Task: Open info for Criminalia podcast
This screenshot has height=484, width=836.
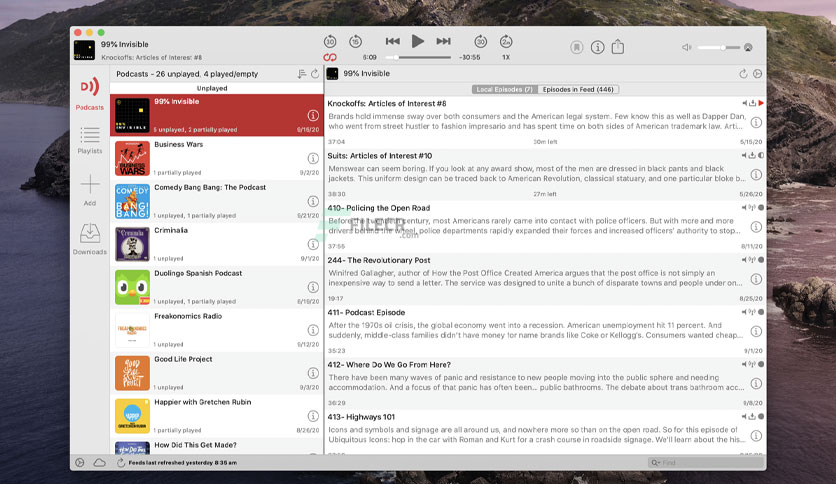Action: tap(313, 244)
